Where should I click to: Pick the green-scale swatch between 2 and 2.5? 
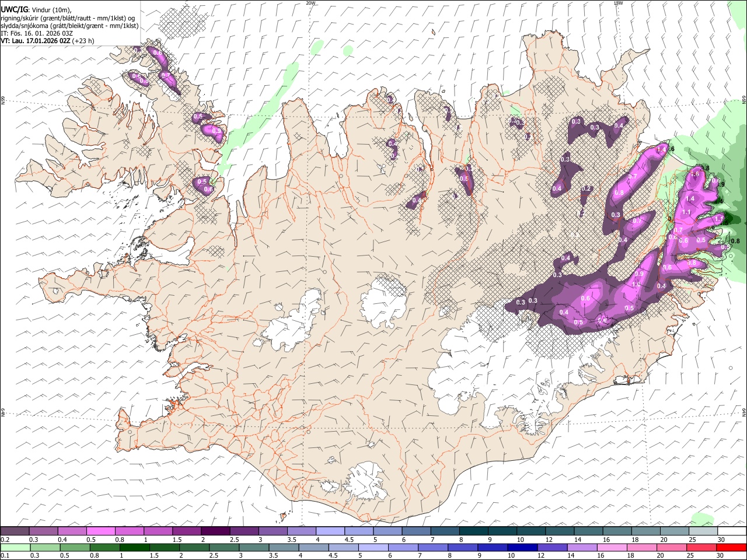click(x=194, y=547)
